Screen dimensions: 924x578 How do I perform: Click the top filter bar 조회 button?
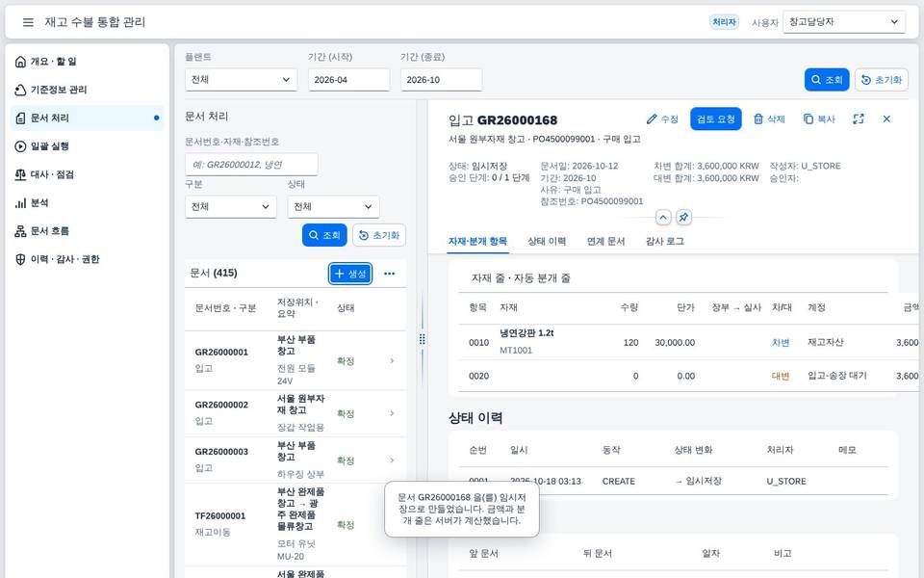(827, 80)
